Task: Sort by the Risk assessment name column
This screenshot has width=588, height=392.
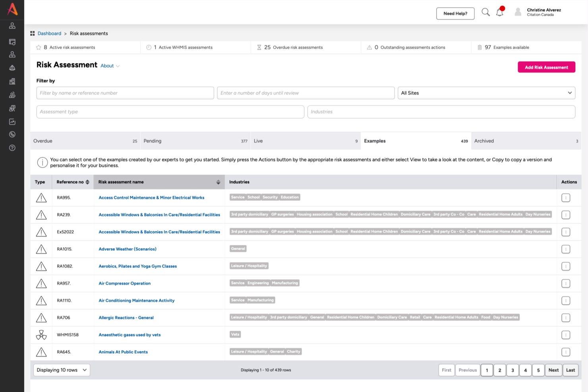Action: pos(218,182)
